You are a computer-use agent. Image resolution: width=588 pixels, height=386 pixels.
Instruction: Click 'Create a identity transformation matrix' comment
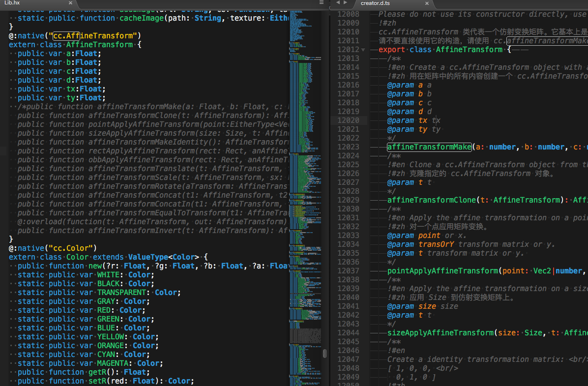click(488, 359)
